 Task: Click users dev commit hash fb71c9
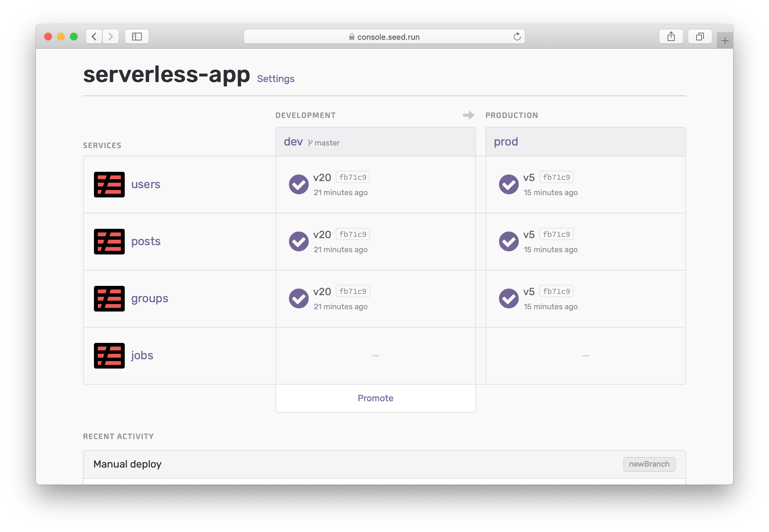352,177
